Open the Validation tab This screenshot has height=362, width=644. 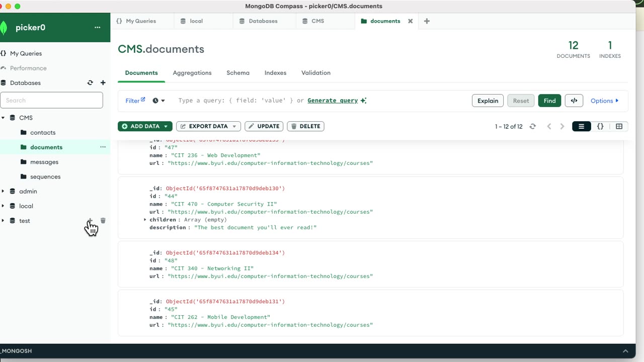(316, 73)
